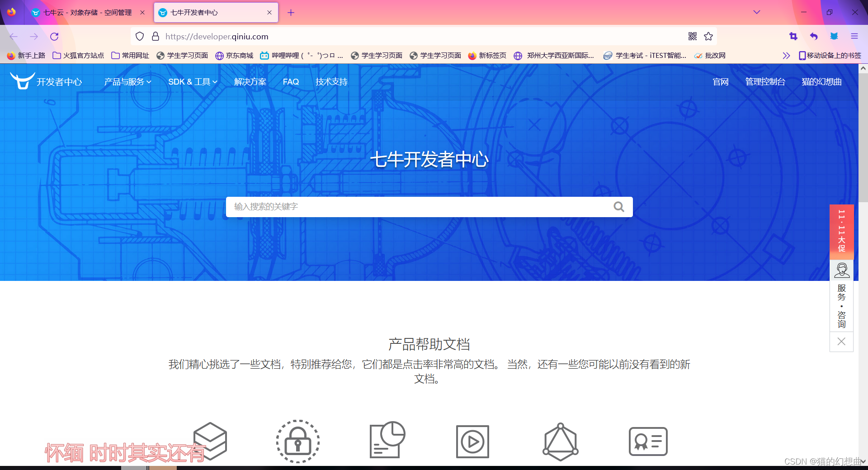Close the 七牛云 对象存储 tab

(142, 13)
